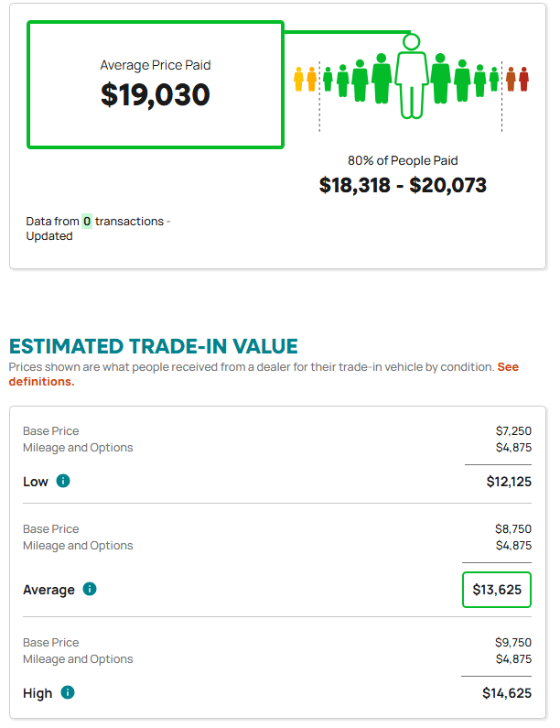The image size is (560, 728).
Task: Click the dark red person icon at far right
Action: click(x=523, y=80)
